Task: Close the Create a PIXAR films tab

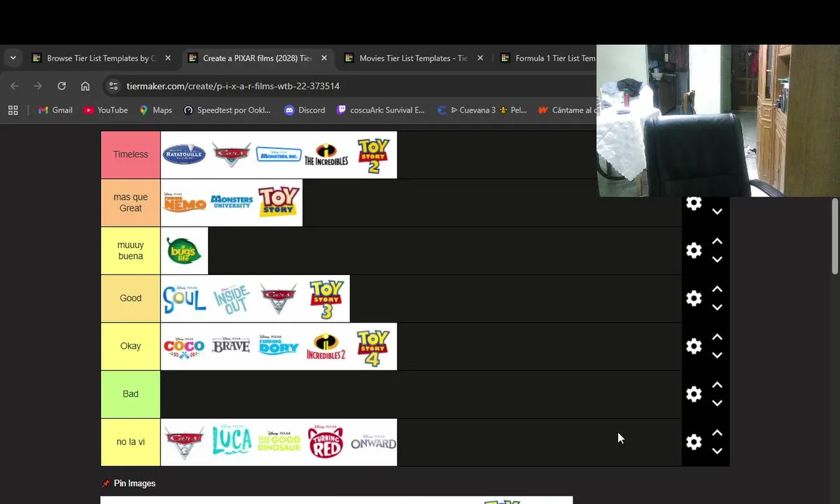Action: pos(324,58)
